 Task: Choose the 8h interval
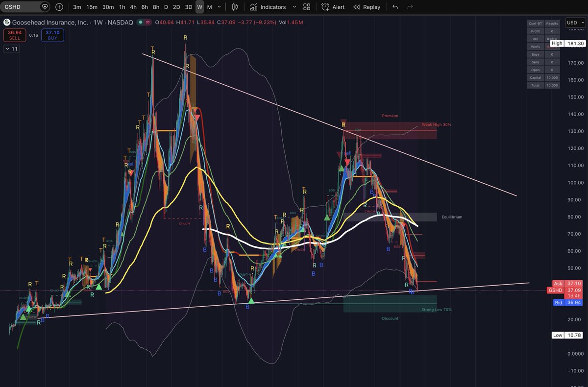point(156,7)
